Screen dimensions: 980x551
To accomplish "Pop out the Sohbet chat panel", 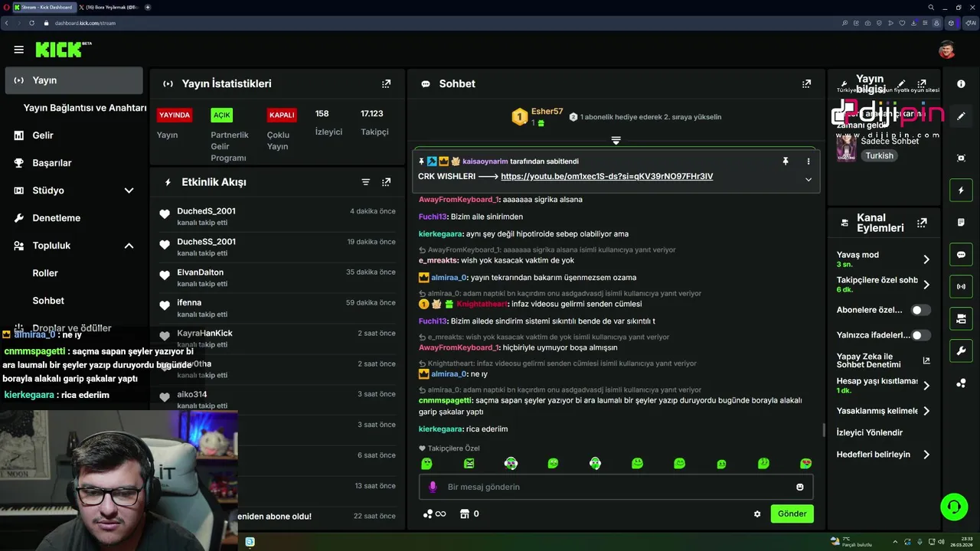I will [x=806, y=83].
